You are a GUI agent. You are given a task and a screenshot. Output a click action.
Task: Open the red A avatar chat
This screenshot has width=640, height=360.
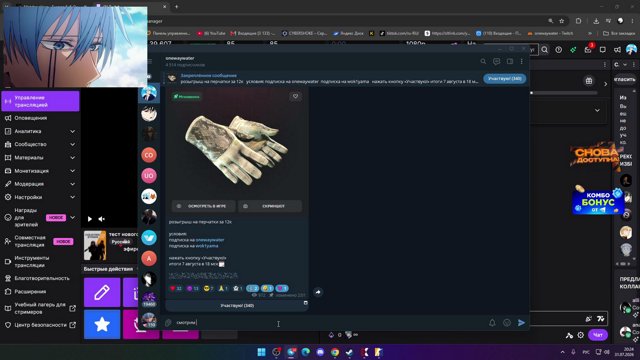149,258
